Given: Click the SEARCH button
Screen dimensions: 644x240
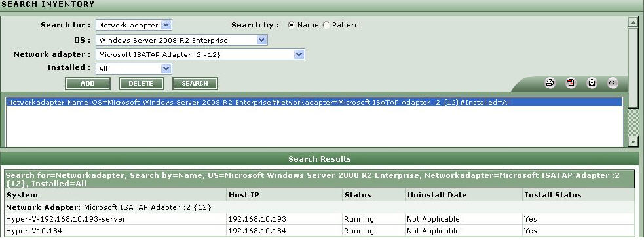Looking at the screenshot, I should [x=195, y=84].
